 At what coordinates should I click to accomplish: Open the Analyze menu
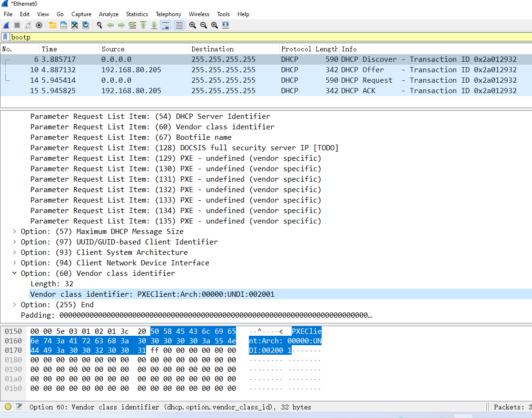point(108,14)
